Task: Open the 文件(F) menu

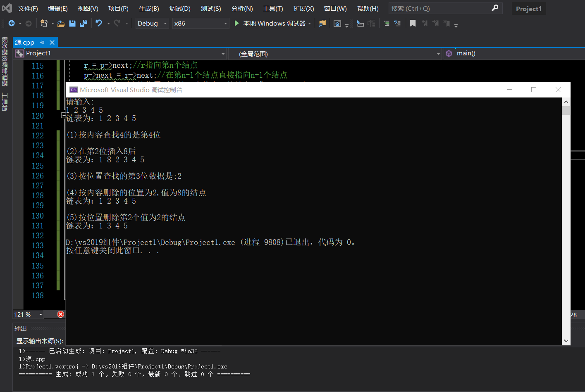Action: [x=28, y=9]
